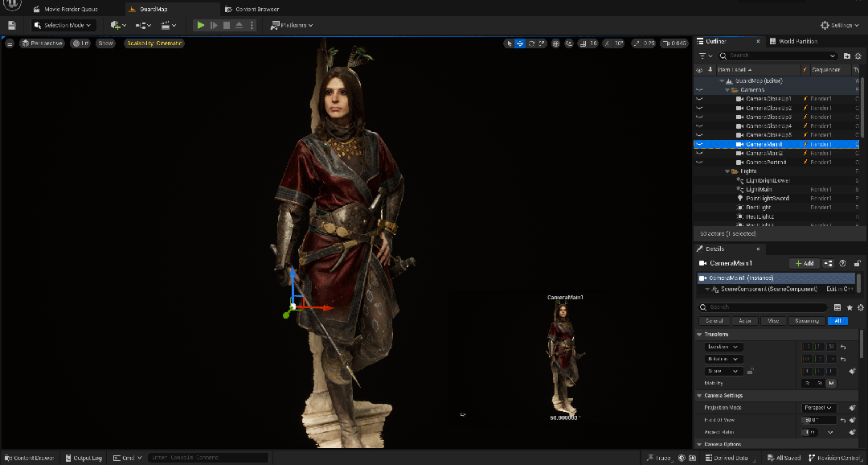Collapse the Camera Settings section
The width and height of the screenshot is (868, 465).
(x=700, y=396)
